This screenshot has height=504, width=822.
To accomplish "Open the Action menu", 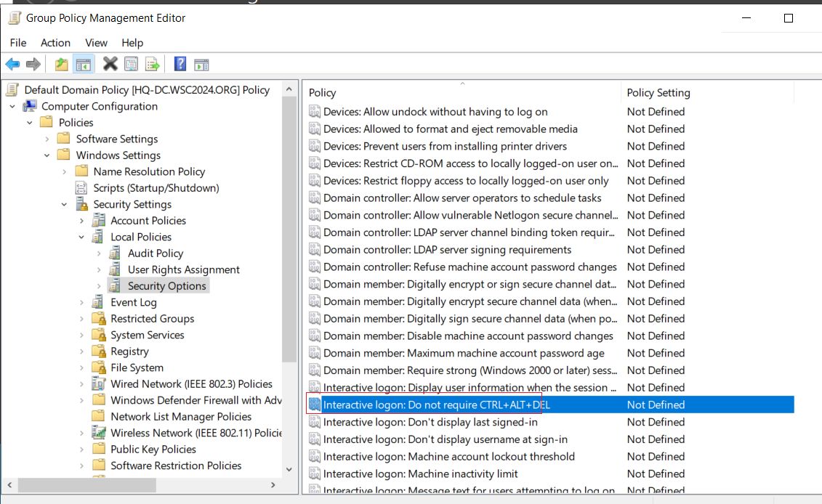I will coord(55,43).
